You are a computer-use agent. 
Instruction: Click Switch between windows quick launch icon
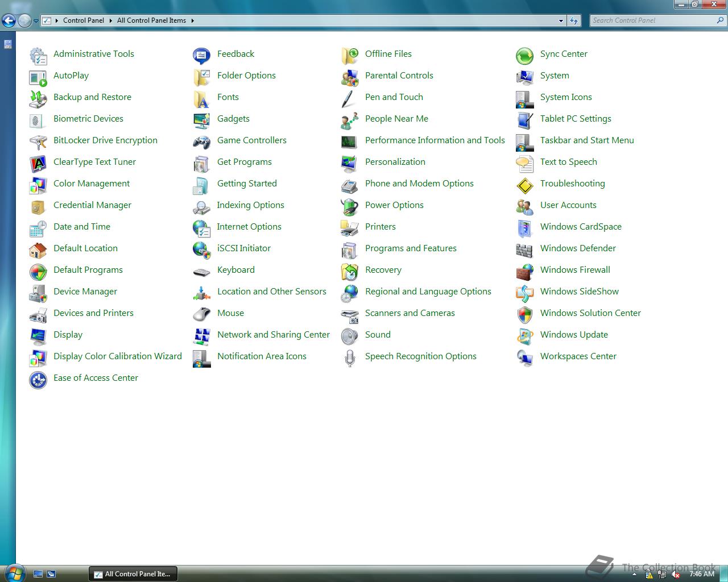[51, 574]
